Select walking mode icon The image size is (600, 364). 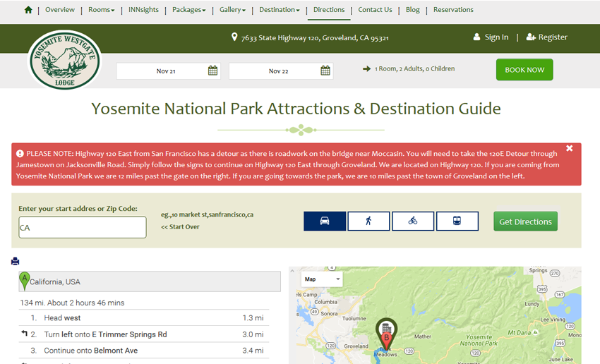[x=368, y=221]
